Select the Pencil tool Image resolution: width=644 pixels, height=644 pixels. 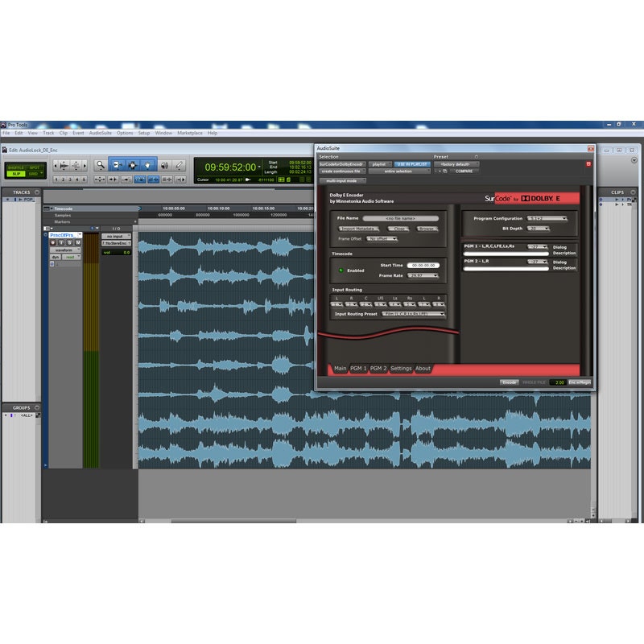click(x=179, y=165)
